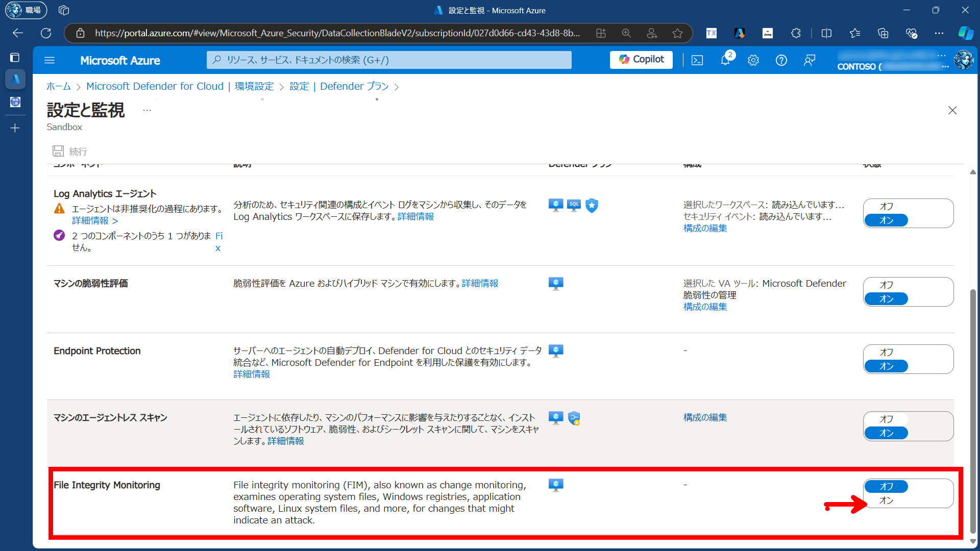Set Log Analytics agent to オン
This screenshot has width=980, height=551.
tap(886, 220)
